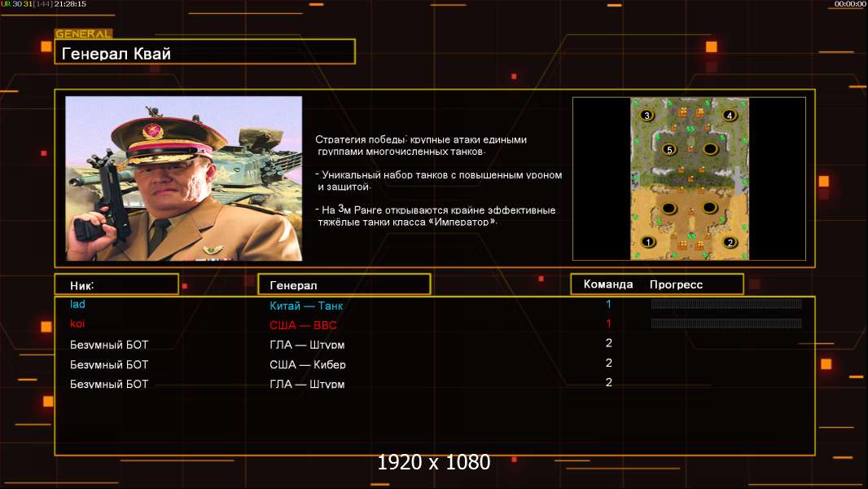Click 'Безумный БОТ' in the США — Кибер row
Viewport: 868px width, 489px height.
point(109,364)
